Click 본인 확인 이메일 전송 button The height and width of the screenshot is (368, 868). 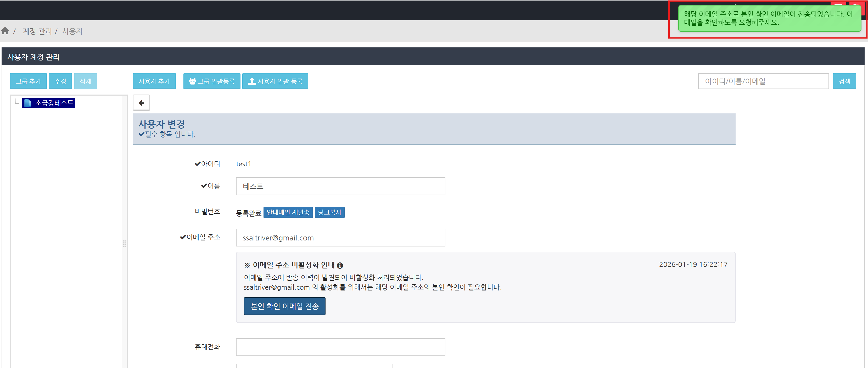[284, 306]
